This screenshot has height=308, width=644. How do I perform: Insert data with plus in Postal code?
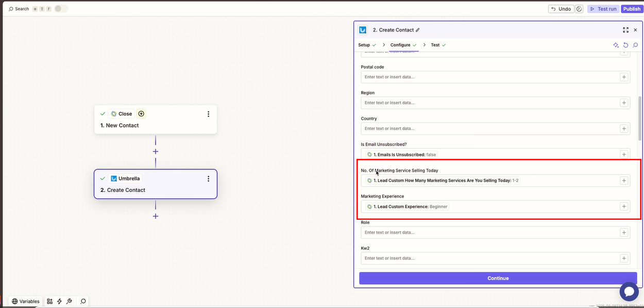pyautogui.click(x=623, y=77)
